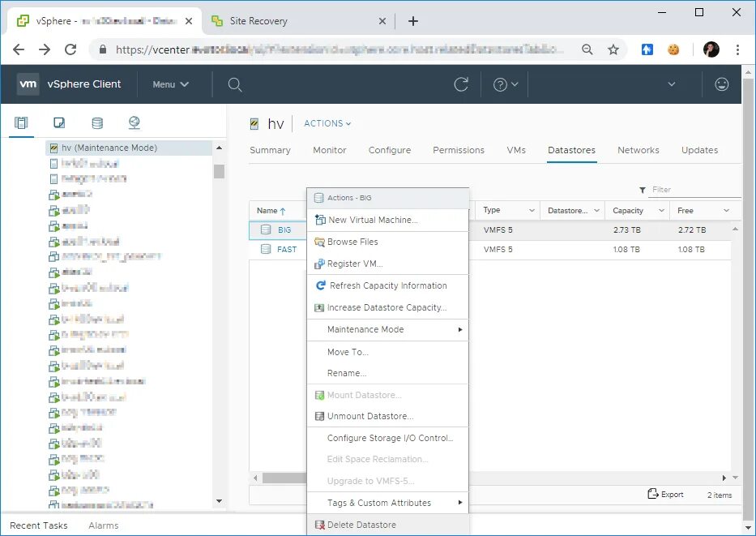The width and height of the screenshot is (756, 536).
Task: Choose Unmount Datastore option
Action: point(387,416)
